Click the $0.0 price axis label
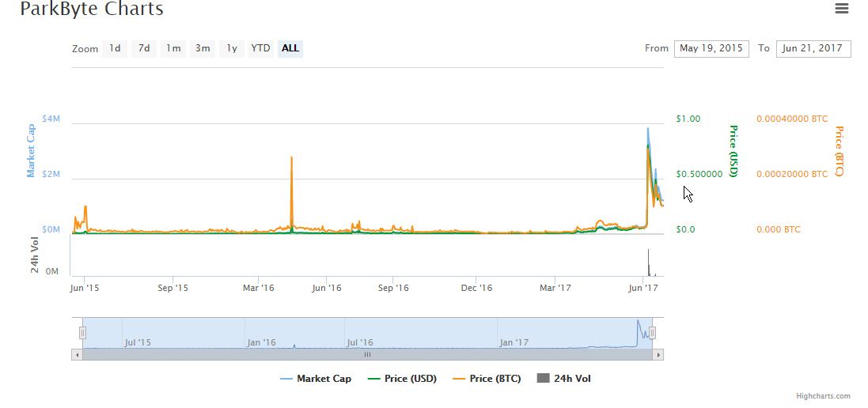Image resolution: width=868 pixels, height=408 pixels. pyautogui.click(x=686, y=229)
